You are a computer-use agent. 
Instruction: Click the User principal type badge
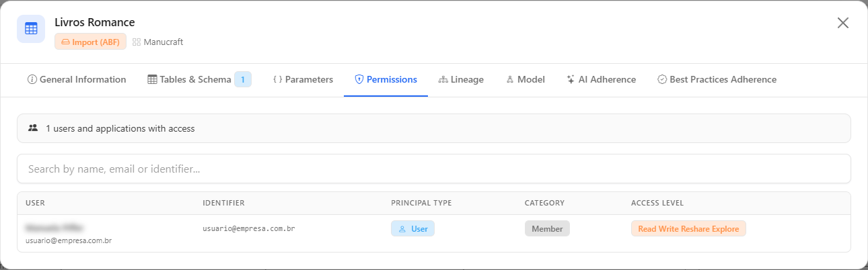coord(413,228)
